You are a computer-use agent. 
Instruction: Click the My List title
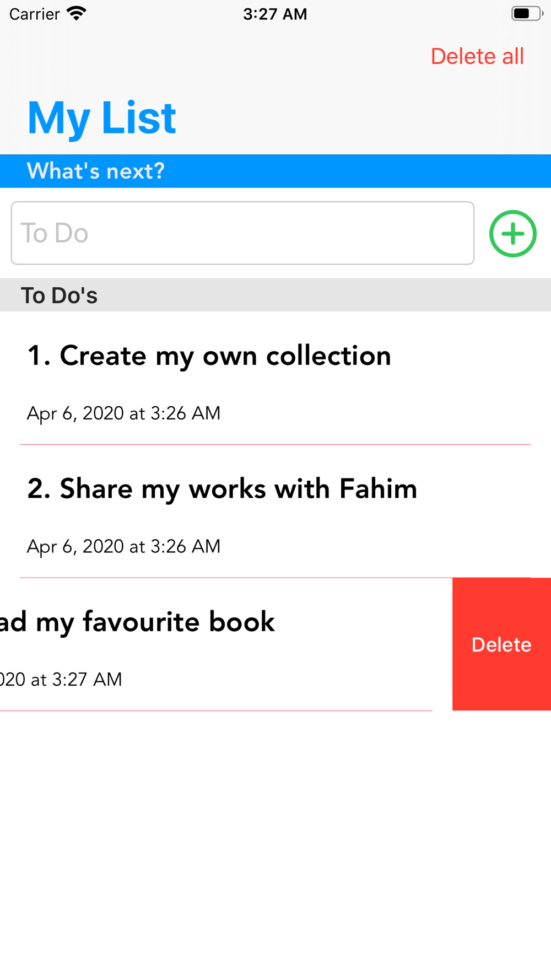102,118
